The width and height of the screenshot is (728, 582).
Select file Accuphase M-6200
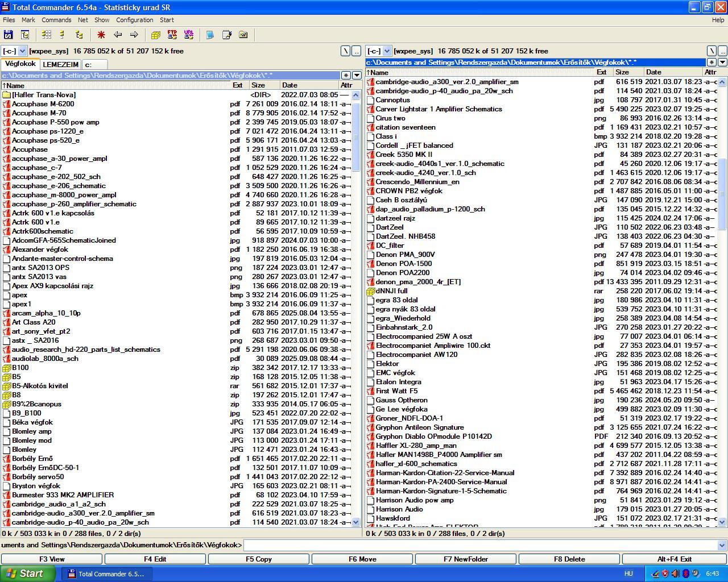pyautogui.click(x=176, y=104)
